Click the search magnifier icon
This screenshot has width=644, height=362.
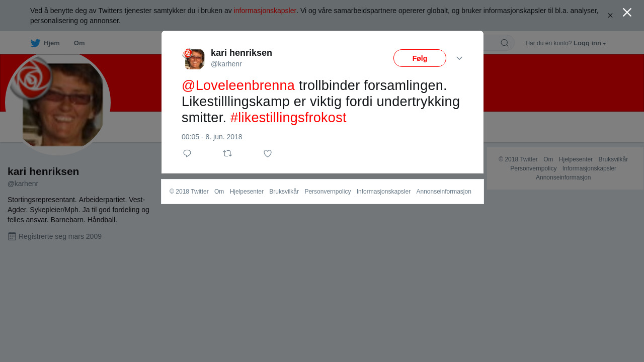(505, 43)
